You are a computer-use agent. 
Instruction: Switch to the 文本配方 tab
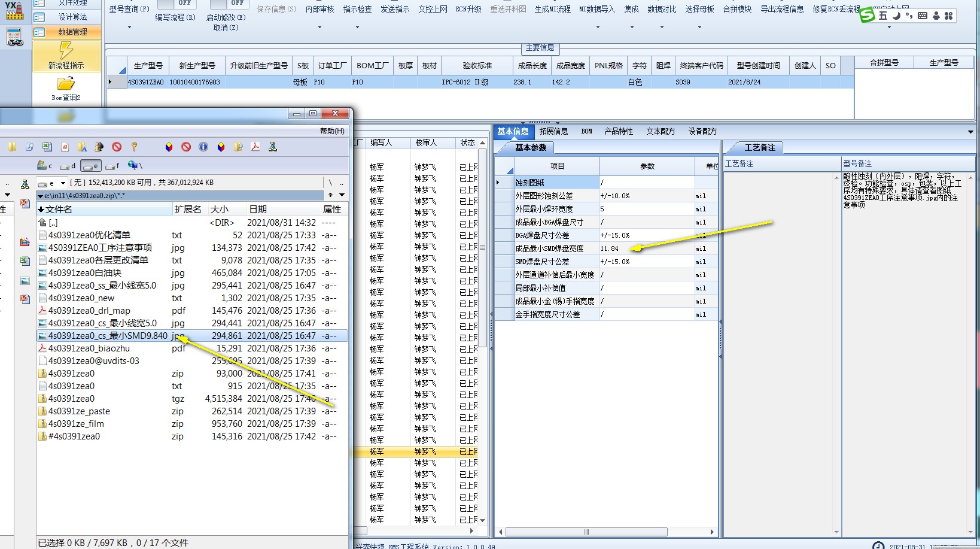coord(661,131)
